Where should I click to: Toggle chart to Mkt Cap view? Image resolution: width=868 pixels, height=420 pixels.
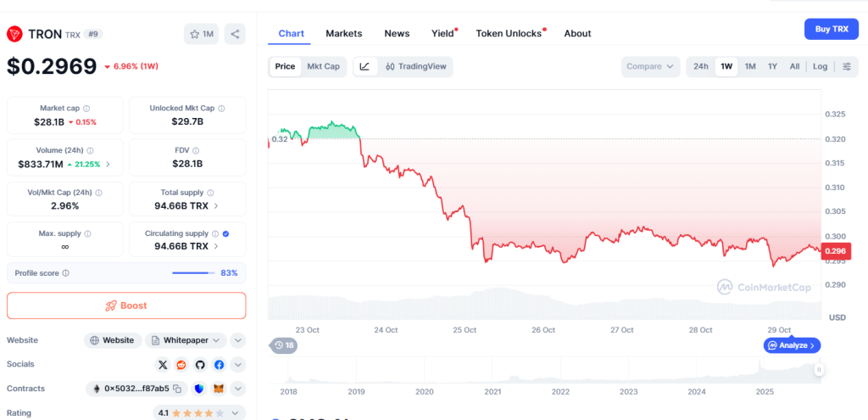click(x=323, y=66)
